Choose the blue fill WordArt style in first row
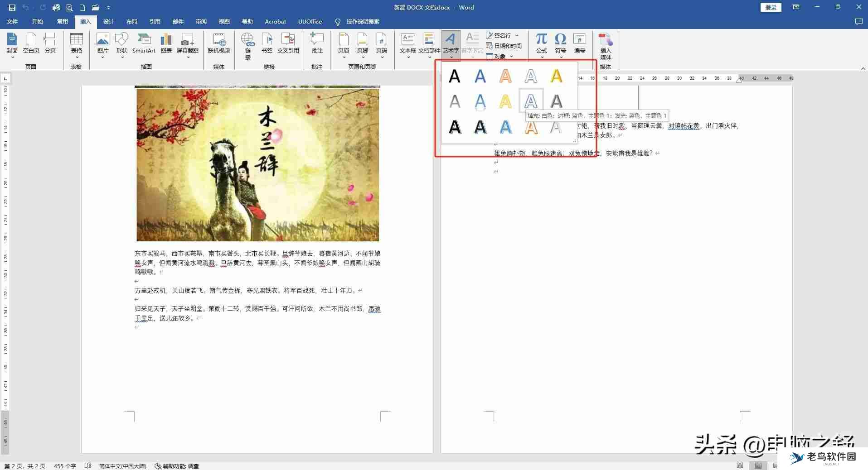This screenshot has width=868, height=470. coord(480,76)
